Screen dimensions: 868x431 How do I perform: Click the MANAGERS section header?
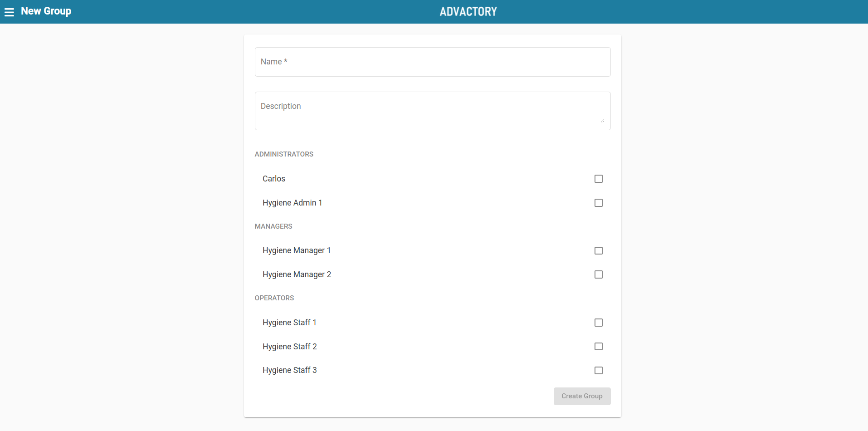[273, 226]
